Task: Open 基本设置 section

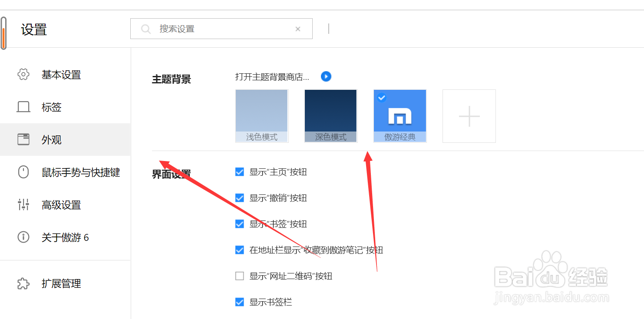Action: (65, 74)
